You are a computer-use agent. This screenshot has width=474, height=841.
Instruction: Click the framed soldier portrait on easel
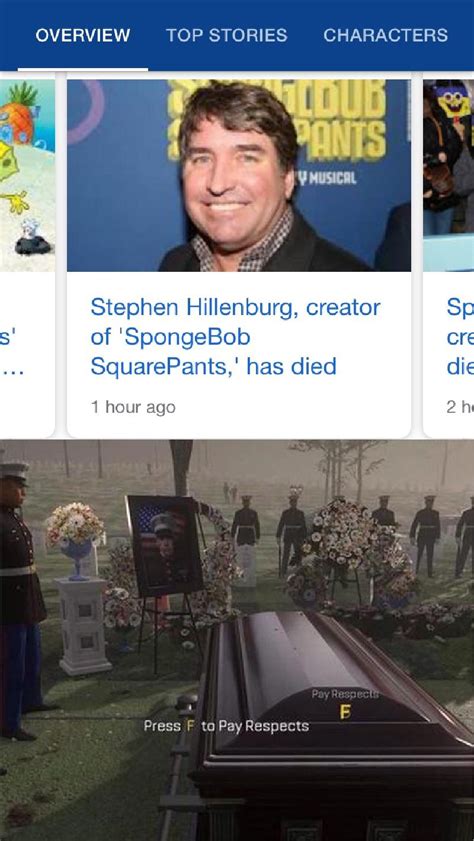coord(165,546)
